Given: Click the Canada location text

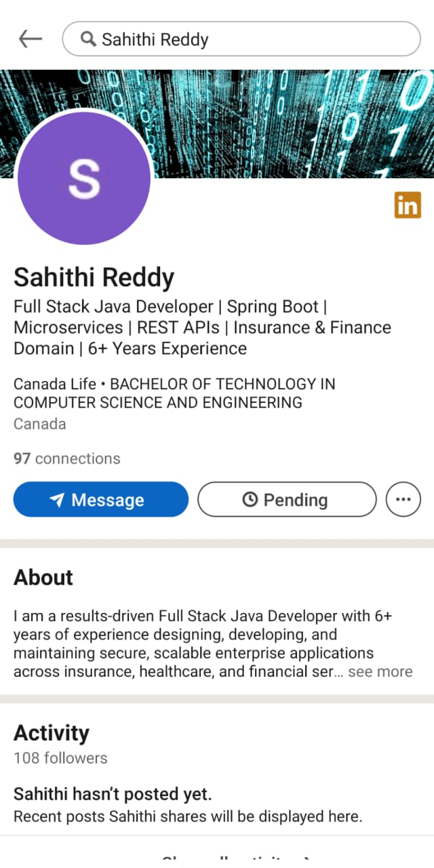Looking at the screenshot, I should tap(39, 424).
